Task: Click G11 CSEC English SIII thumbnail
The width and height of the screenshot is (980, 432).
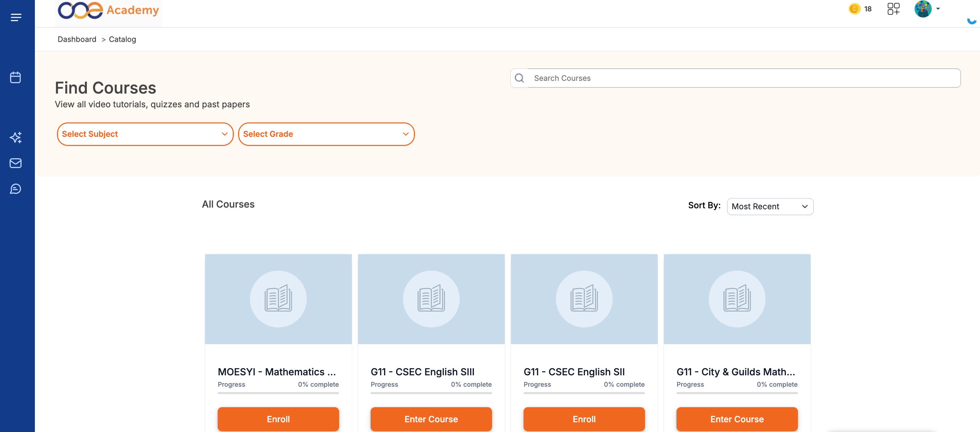Action: pos(431,299)
